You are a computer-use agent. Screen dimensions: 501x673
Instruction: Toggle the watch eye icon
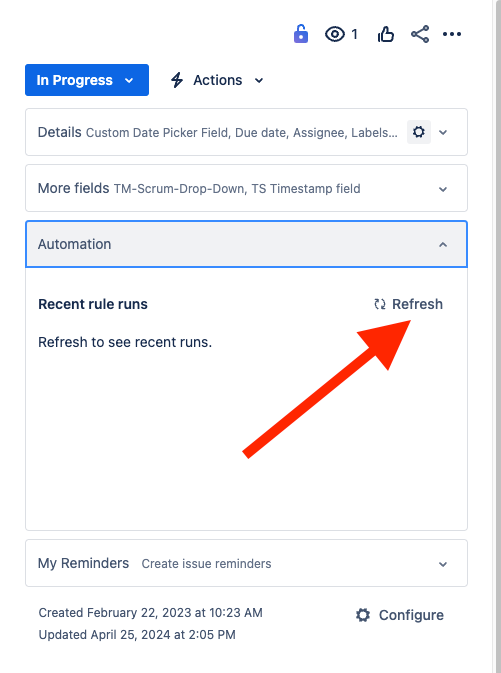point(335,34)
